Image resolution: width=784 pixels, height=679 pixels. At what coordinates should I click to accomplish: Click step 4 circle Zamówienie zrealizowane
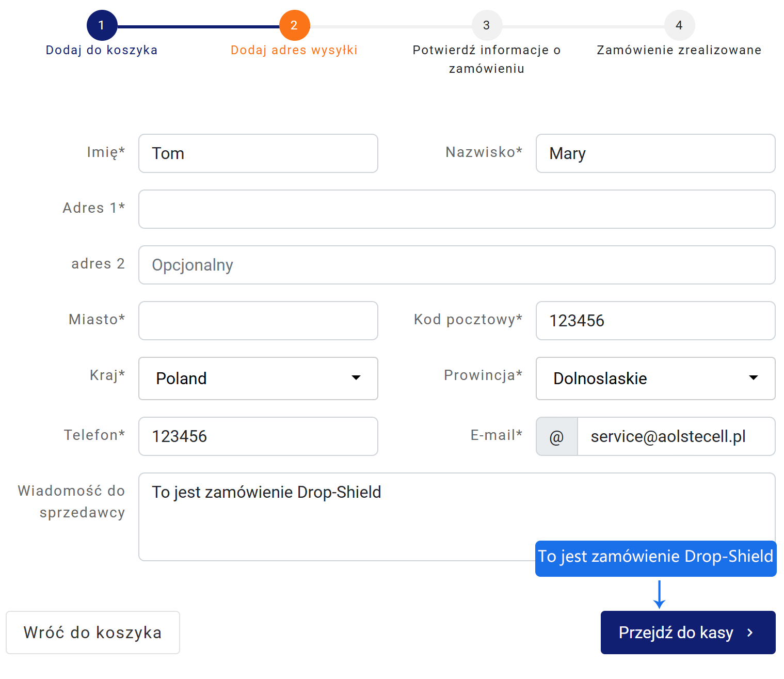pyautogui.click(x=679, y=25)
